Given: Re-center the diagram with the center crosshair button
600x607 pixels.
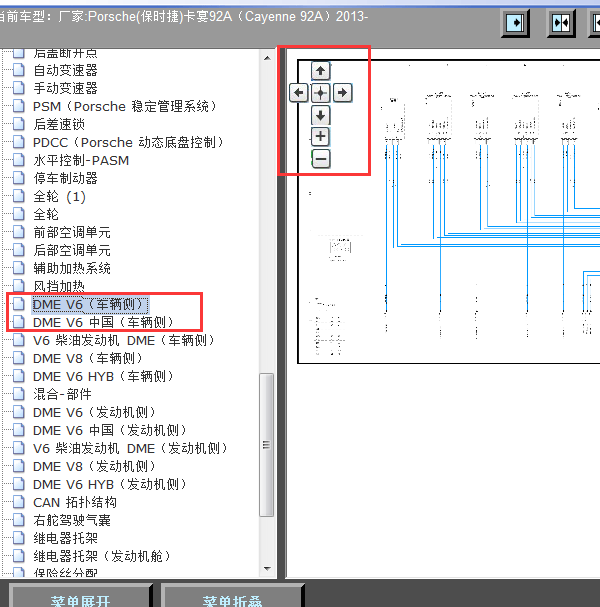Looking at the screenshot, I should [320, 93].
